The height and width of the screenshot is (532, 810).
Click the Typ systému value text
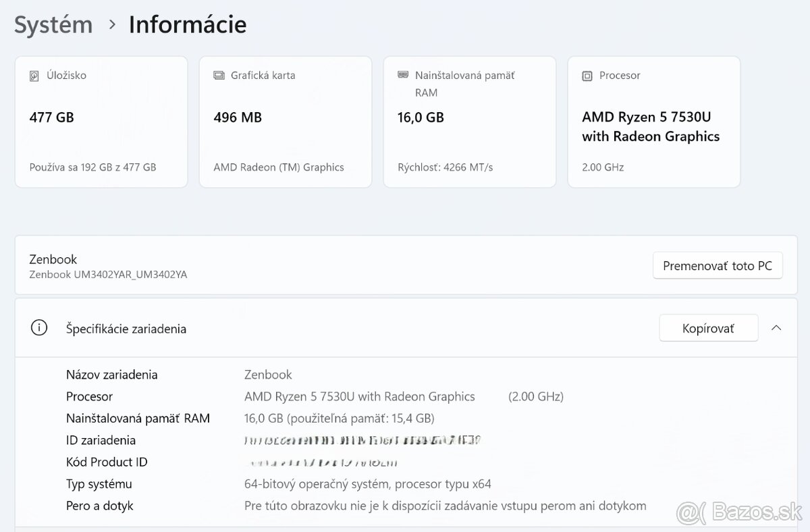367,484
